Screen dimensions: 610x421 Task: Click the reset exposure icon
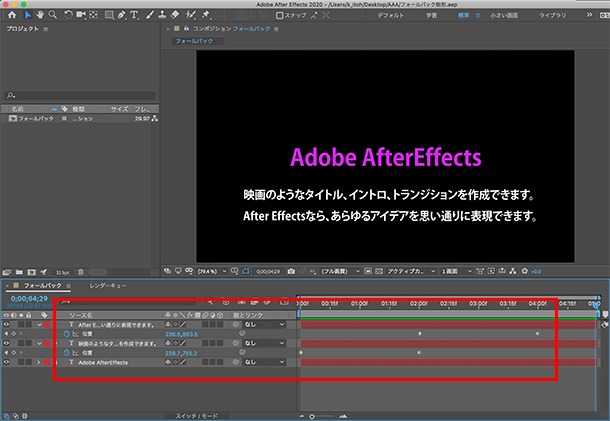pyautogui.click(x=524, y=271)
